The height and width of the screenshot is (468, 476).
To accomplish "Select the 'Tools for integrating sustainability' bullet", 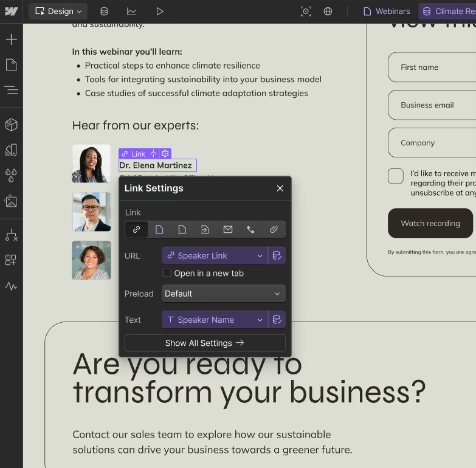I will click(203, 80).
